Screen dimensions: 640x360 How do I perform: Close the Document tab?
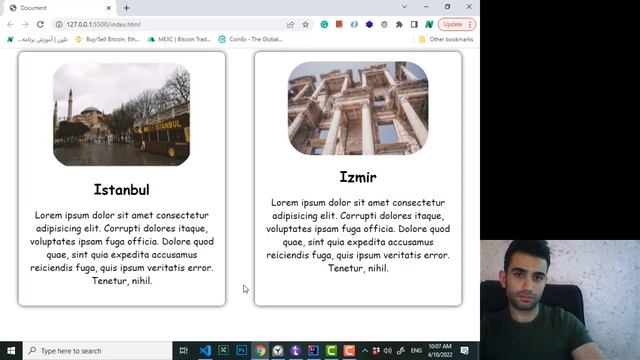pyautogui.click(x=109, y=8)
